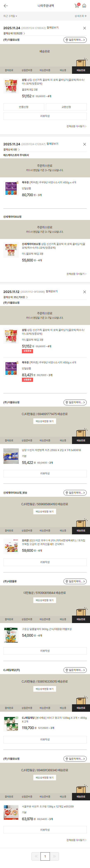Click 교환신청 exchange request button

pos(66,107)
